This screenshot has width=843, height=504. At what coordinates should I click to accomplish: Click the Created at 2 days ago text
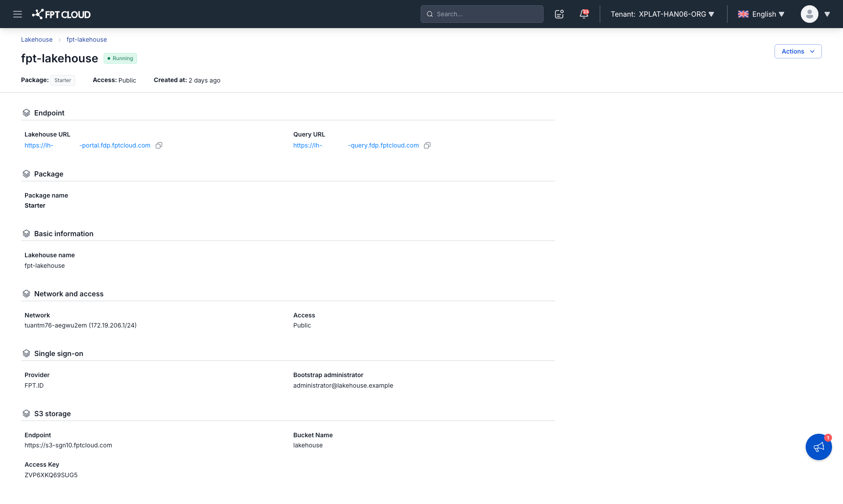pos(187,80)
